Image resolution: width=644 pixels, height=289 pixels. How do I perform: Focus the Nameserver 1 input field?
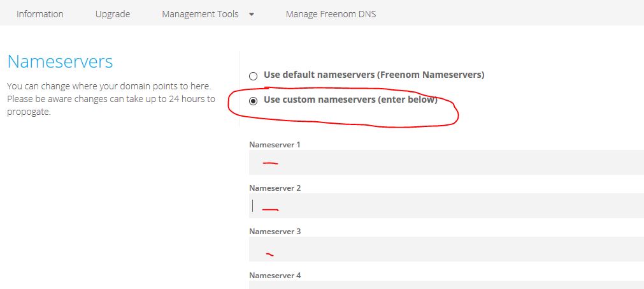(446, 163)
